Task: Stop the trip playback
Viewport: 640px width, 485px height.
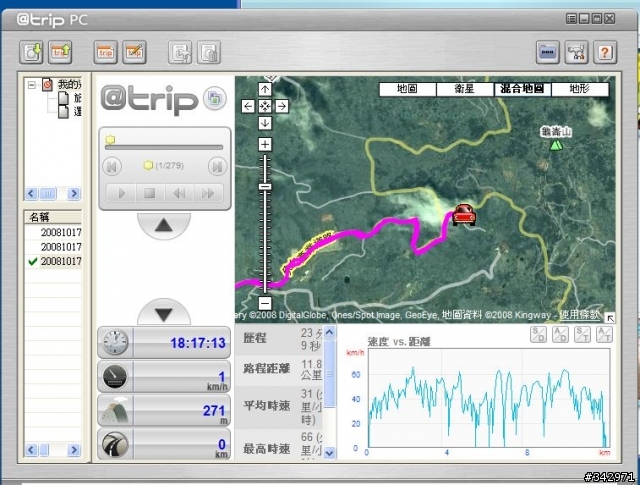Action: [x=150, y=193]
